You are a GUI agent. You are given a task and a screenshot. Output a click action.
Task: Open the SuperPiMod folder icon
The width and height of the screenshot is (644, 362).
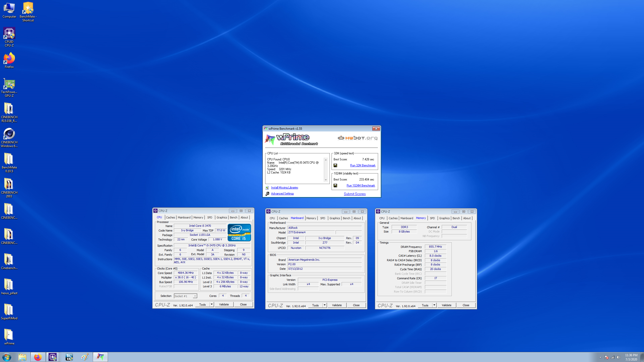click(x=9, y=312)
